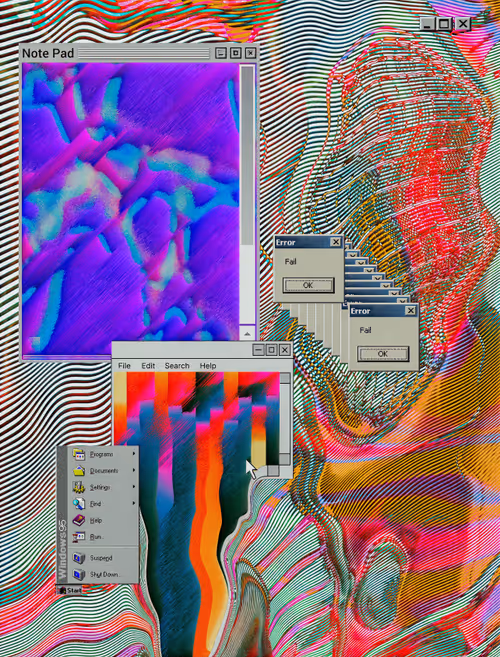The width and height of the screenshot is (500, 657).
Task: Open the Edit menu
Action: (148, 366)
